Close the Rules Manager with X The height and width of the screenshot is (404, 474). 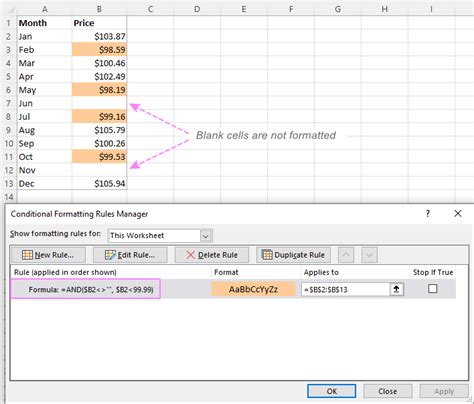tap(458, 214)
